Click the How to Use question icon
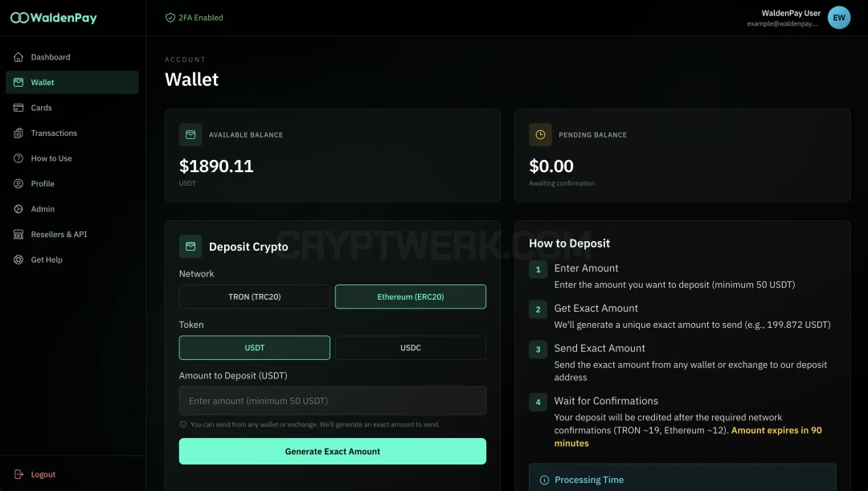The height and width of the screenshot is (491, 868). click(x=18, y=158)
